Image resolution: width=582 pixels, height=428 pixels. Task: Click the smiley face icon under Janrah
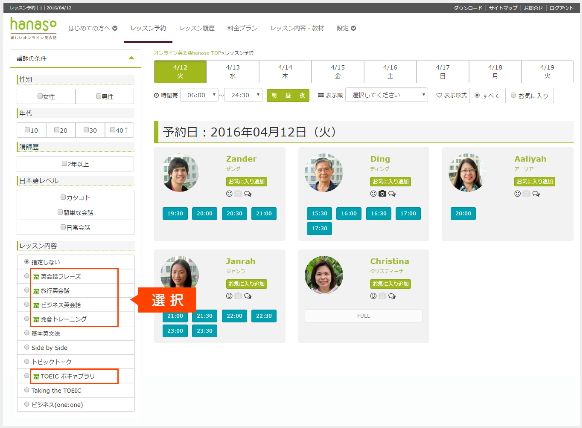coord(229,296)
